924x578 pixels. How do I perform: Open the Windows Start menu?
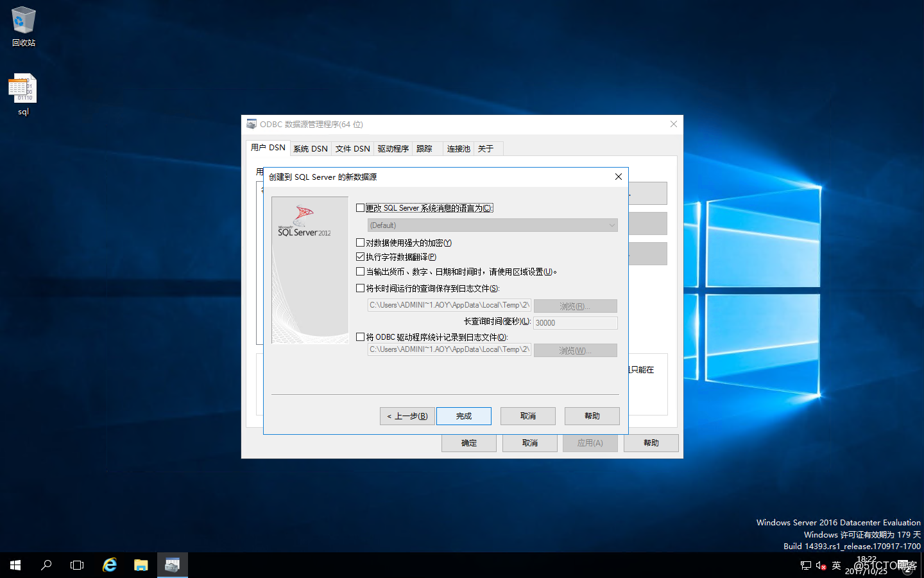pos(15,565)
